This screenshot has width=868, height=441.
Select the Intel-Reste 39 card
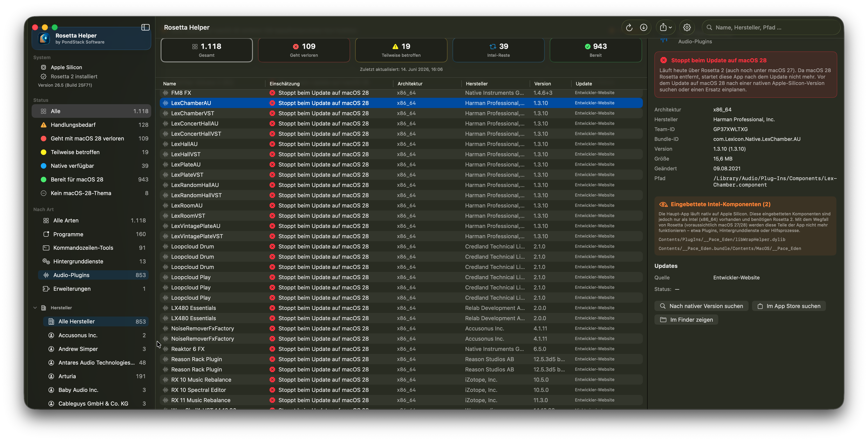click(498, 50)
